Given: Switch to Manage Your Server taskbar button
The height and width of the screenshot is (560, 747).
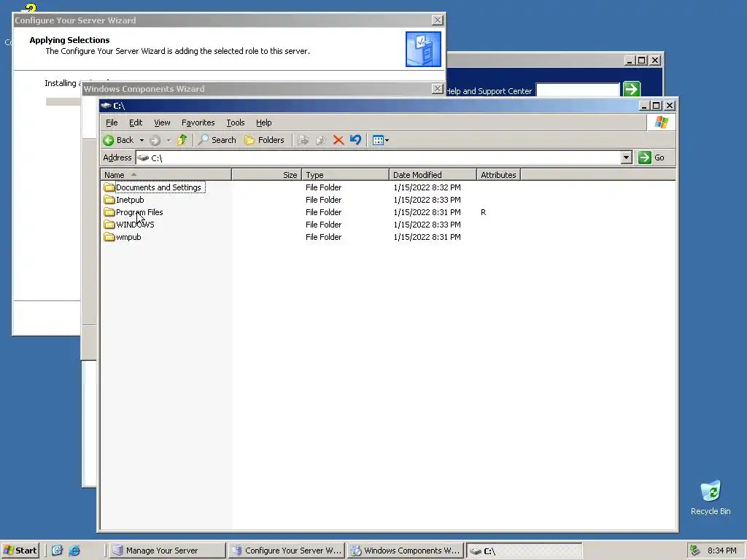Looking at the screenshot, I should pos(167,551).
